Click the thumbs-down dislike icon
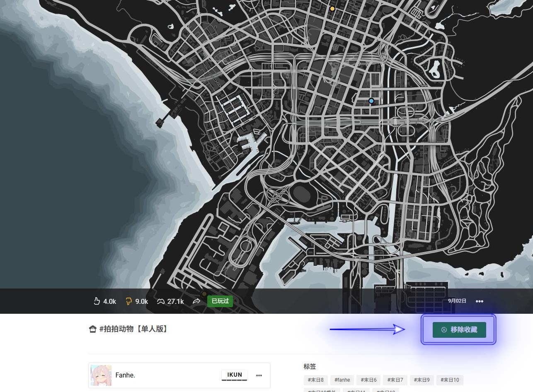 (x=128, y=301)
